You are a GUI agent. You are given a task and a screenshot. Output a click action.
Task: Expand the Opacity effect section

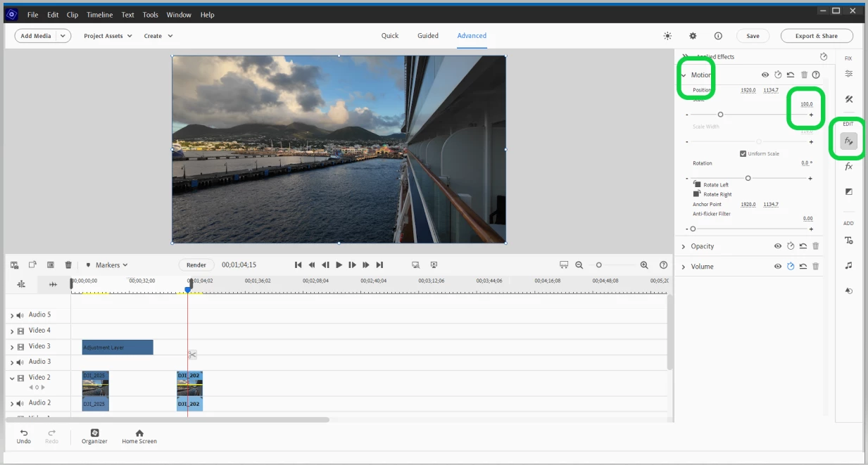tap(684, 246)
